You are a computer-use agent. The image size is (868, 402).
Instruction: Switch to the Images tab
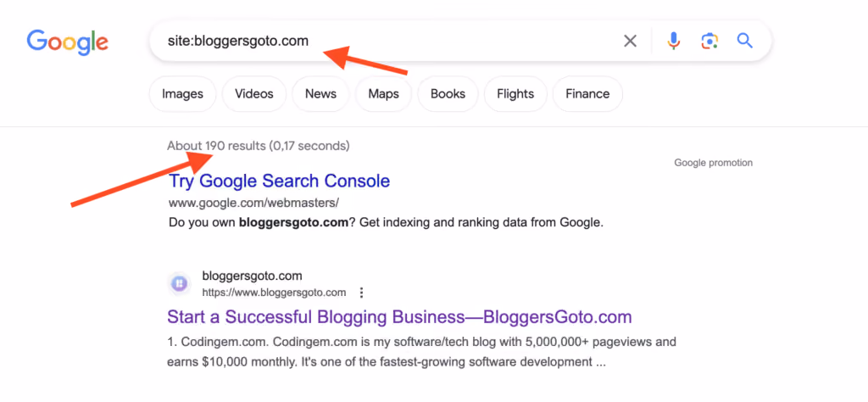point(183,94)
